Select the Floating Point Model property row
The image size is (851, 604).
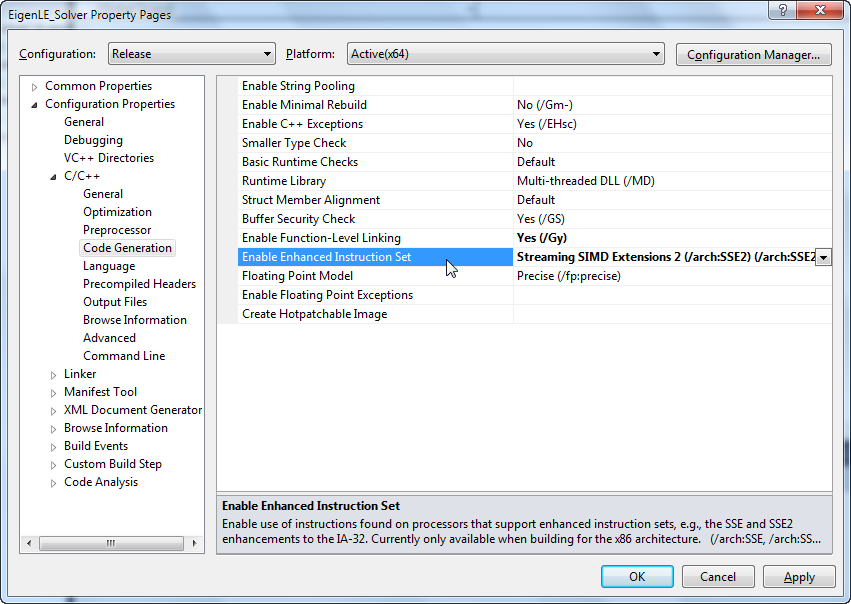tap(297, 276)
